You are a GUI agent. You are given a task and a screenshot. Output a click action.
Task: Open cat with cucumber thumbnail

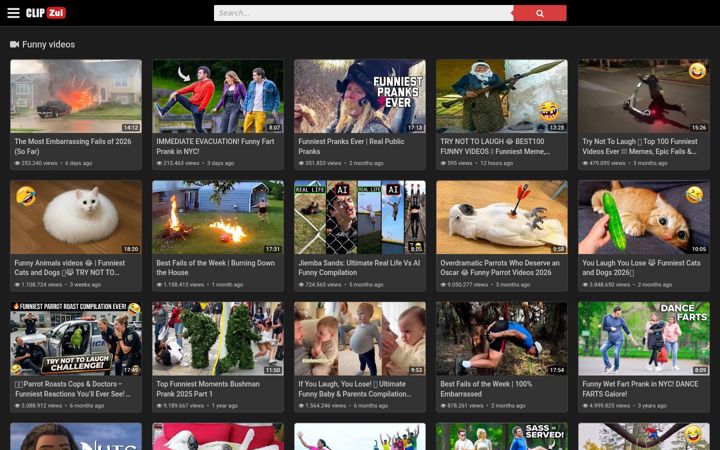pyautogui.click(x=644, y=217)
